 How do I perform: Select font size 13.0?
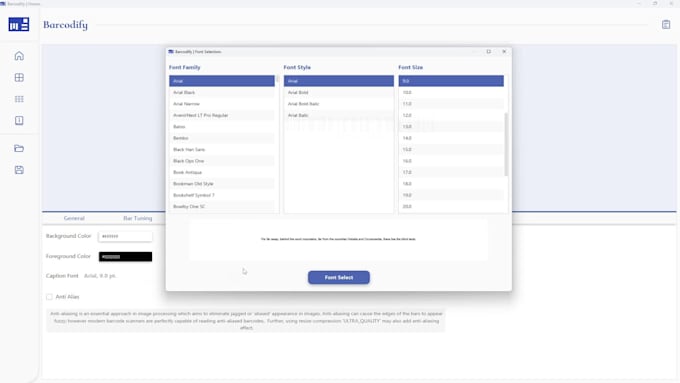click(451, 127)
